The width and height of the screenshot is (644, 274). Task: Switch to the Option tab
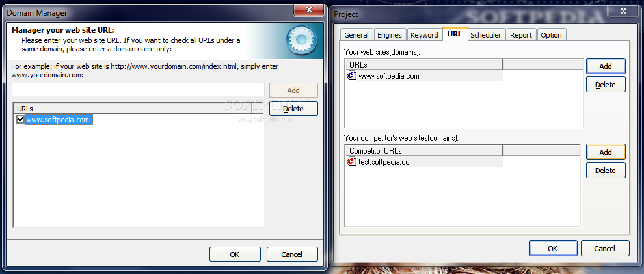coord(551,35)
